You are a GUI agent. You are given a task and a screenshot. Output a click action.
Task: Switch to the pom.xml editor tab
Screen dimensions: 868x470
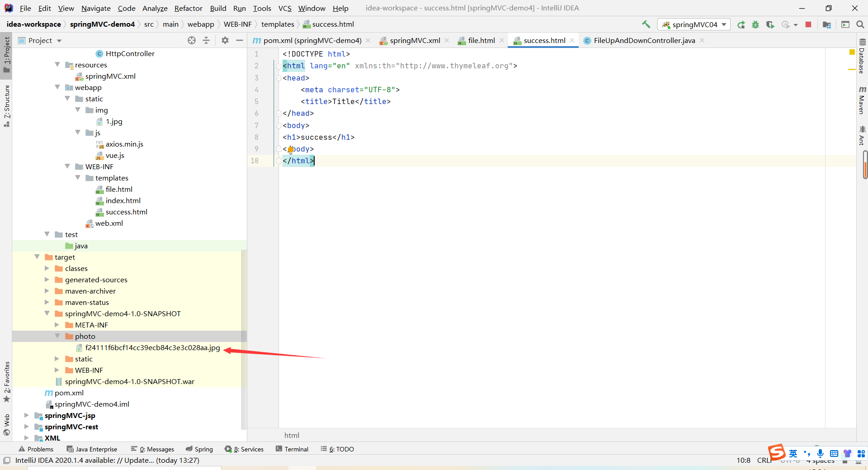pyautogui.click(x=312, y=40)
